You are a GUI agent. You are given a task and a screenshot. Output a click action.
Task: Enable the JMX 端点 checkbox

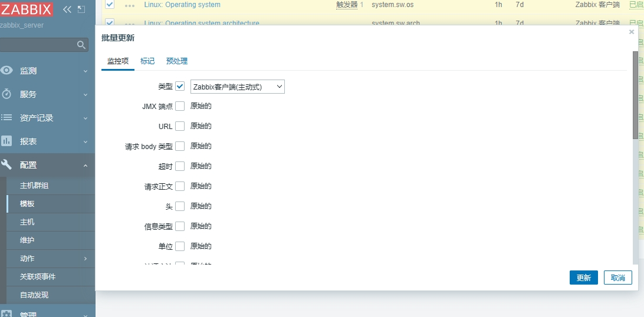(180, 106)
